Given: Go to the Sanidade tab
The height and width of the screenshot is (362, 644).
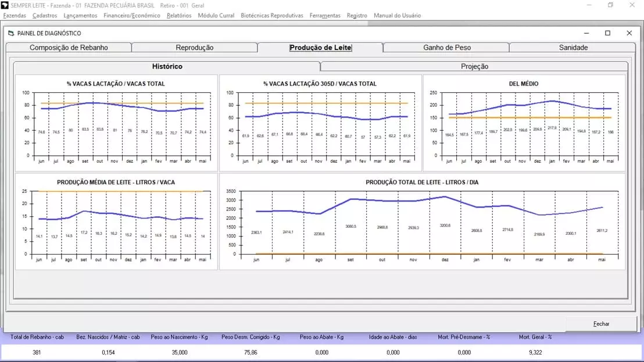Looking at the screenshot, I should click(573, 48).
